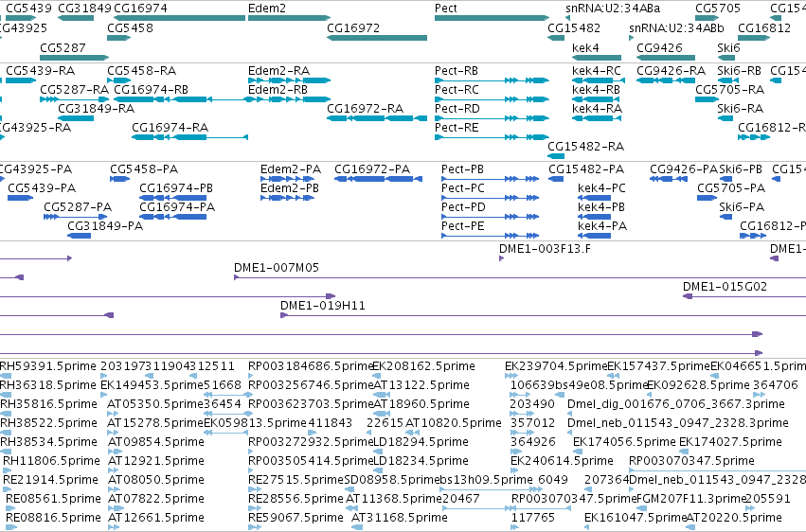Select the Pect-RB transcript label

[457, 70]
